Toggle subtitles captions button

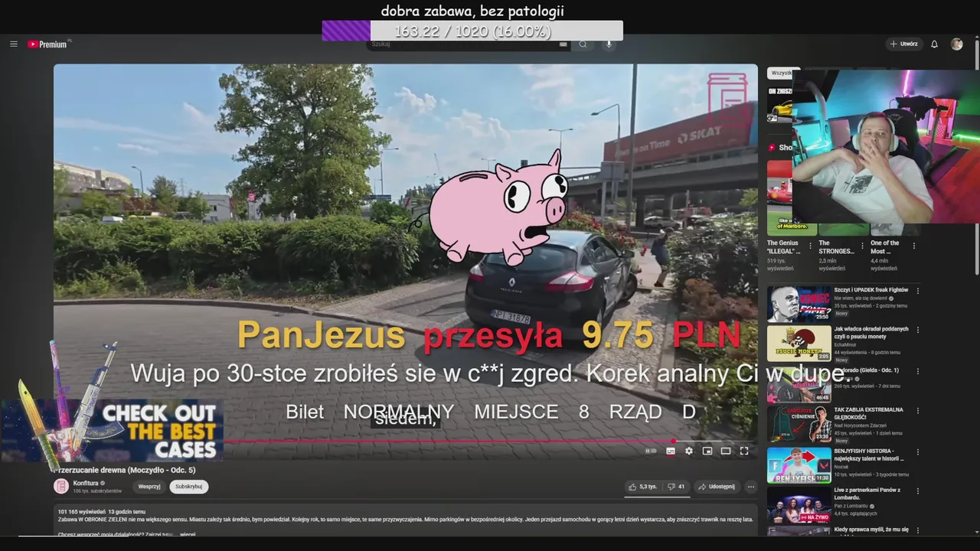click(x=671, y=451)
